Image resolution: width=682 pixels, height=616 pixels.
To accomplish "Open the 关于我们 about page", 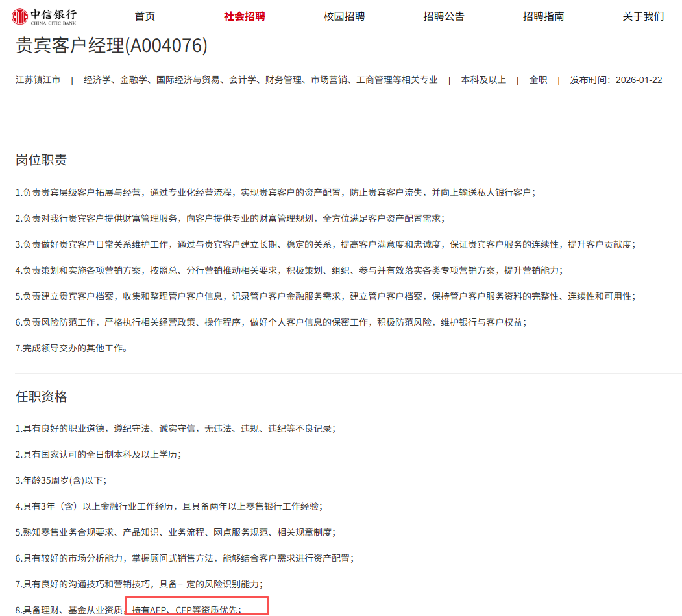I will (643, 16).
